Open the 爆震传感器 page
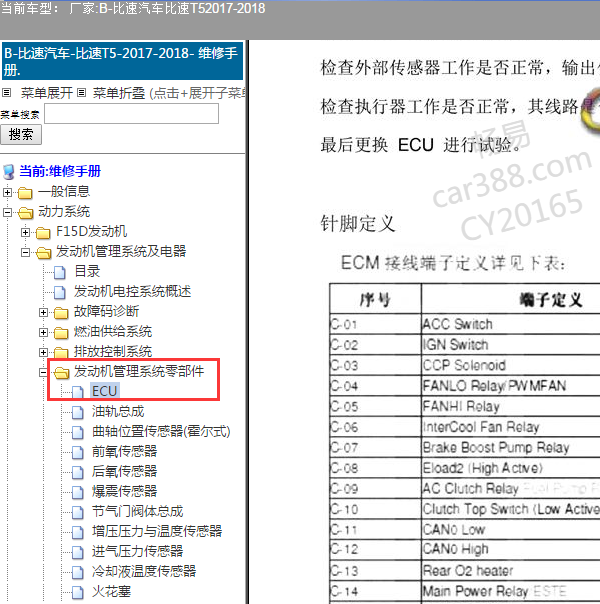This screenshot has width=600, height=604. pyautogui.click(x=124, y=492)
